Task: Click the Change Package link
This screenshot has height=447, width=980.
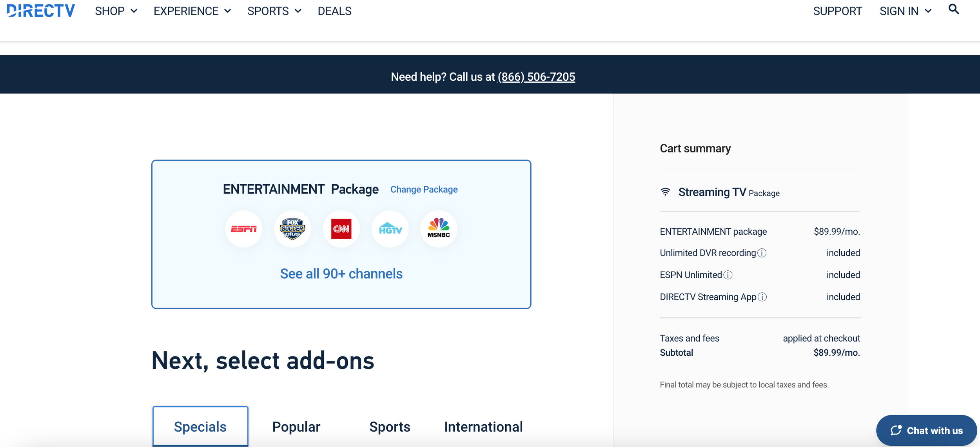Action: 424,190
